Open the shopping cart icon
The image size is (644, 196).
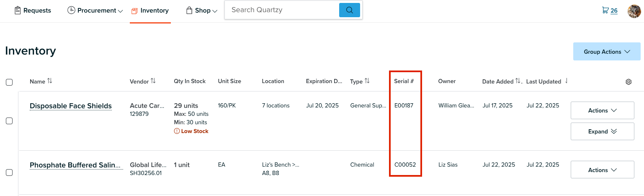(x=605, y=10)
